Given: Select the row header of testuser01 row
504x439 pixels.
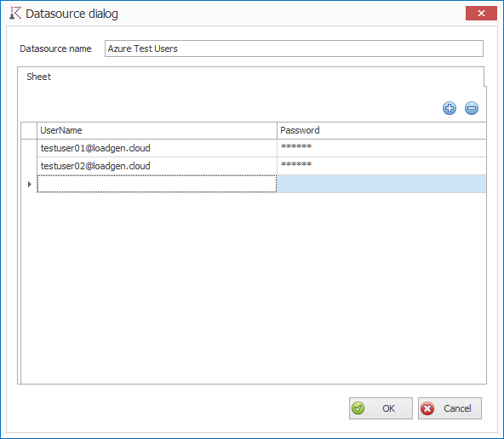Looking at the screenshot, I should tap(29, 148).
